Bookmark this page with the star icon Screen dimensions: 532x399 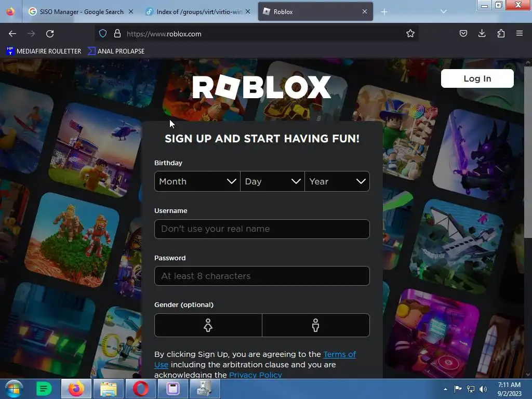point(410,34)
